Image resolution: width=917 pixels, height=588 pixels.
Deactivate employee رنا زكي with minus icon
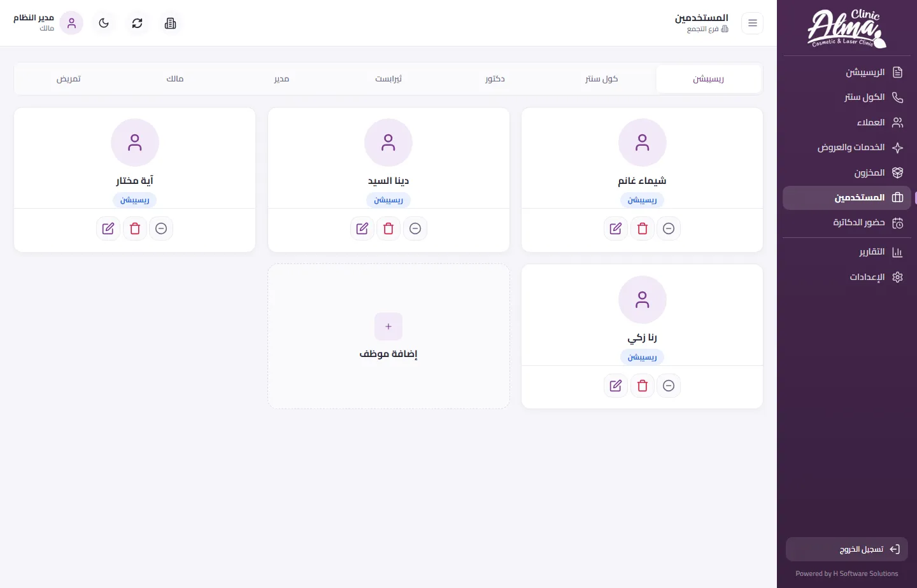click(669, 386)
